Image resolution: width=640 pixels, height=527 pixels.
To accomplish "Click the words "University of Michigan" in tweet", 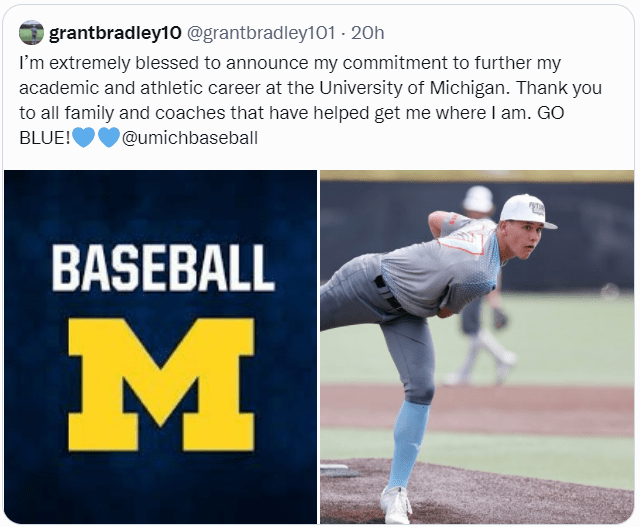I will (x=432, y=86).
